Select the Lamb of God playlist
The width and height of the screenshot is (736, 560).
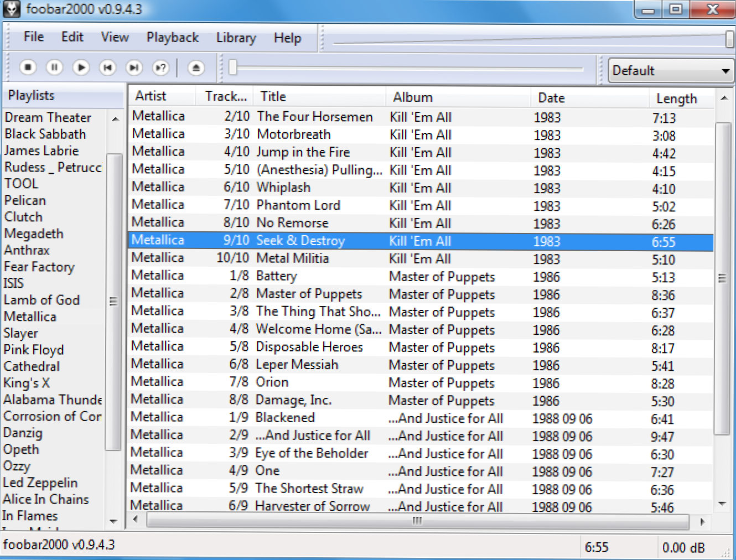click(x=42, y=300)
